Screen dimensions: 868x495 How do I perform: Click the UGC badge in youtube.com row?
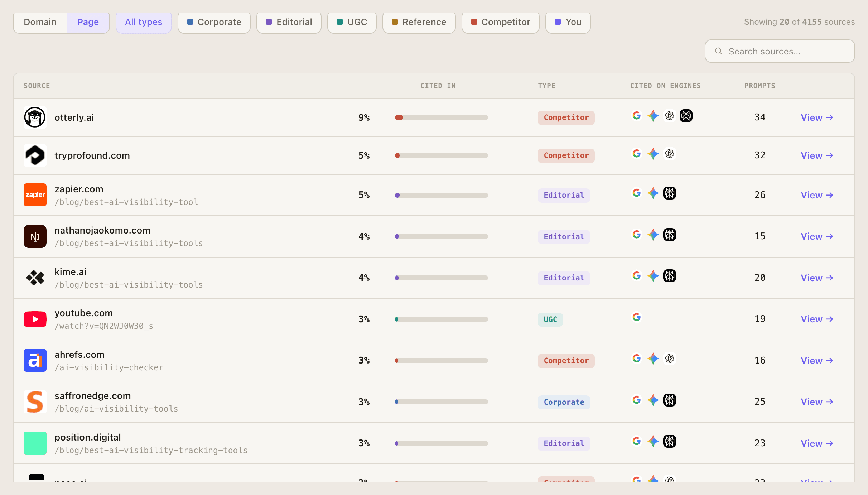[550, 319]
